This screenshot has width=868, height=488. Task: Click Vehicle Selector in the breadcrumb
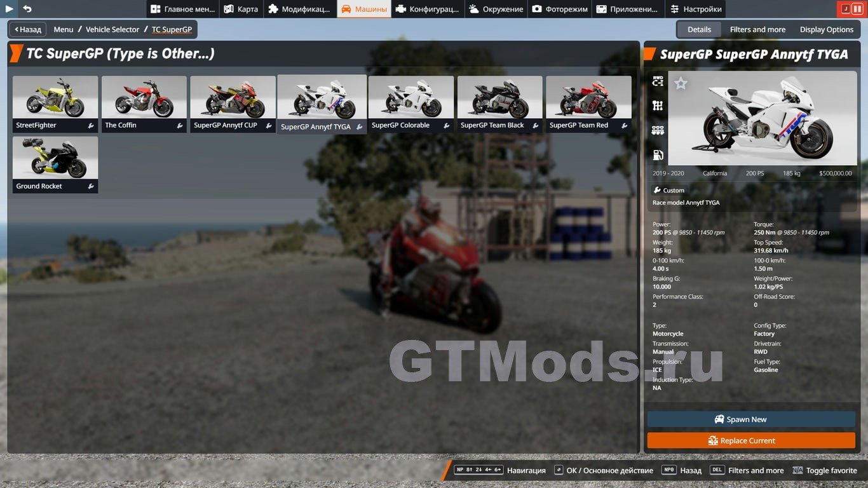pos(112,29)
